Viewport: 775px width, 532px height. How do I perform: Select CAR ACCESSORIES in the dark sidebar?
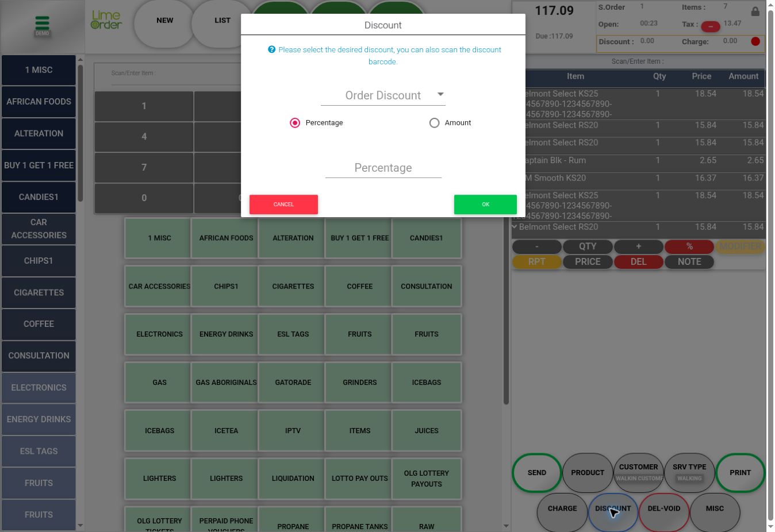point(39,229)
